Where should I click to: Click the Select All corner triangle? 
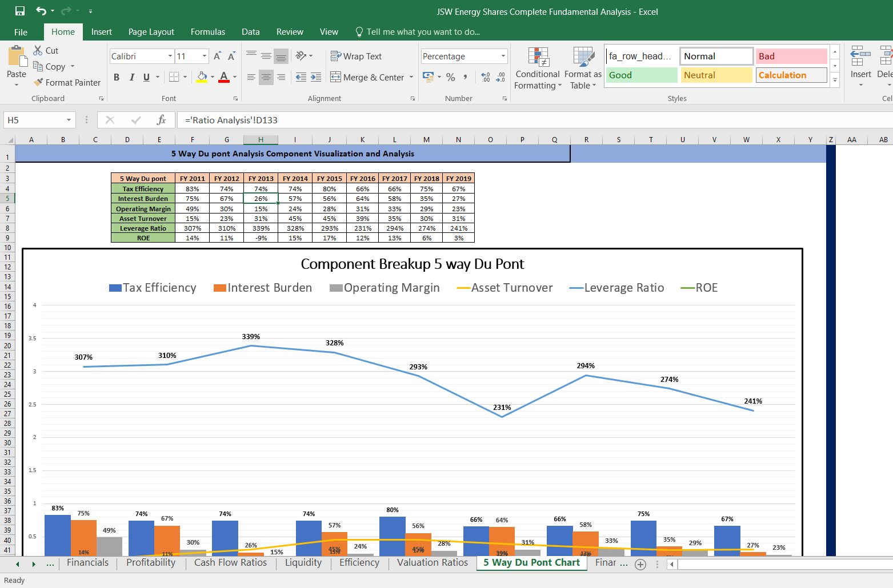[x=10, y=140]
